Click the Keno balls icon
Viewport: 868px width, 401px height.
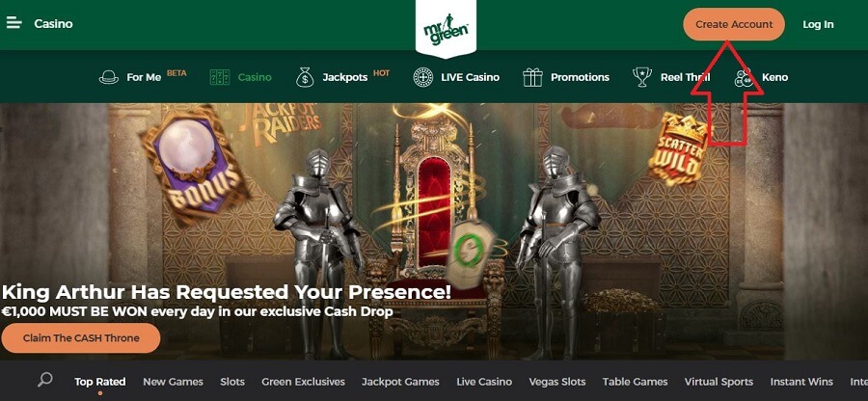pos(744,78)
